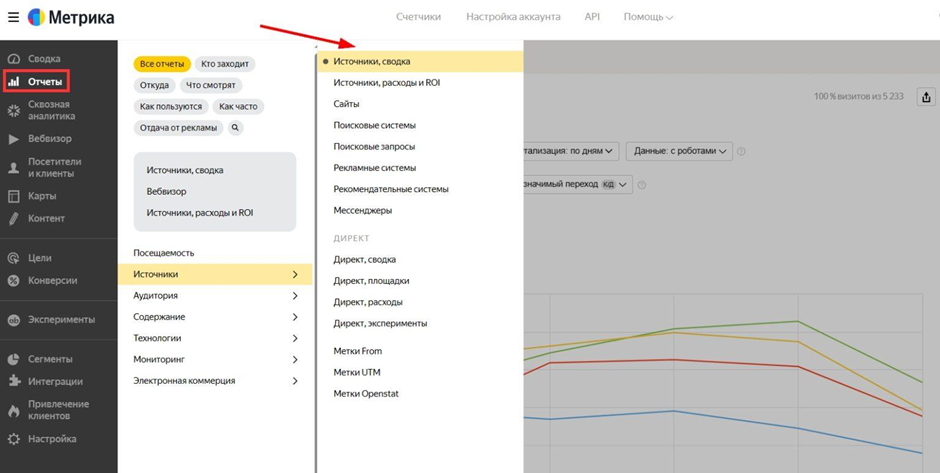Open the Помощь dropdown in header
The height and width of the screenshot is (473, 940).
coord(648,17)
